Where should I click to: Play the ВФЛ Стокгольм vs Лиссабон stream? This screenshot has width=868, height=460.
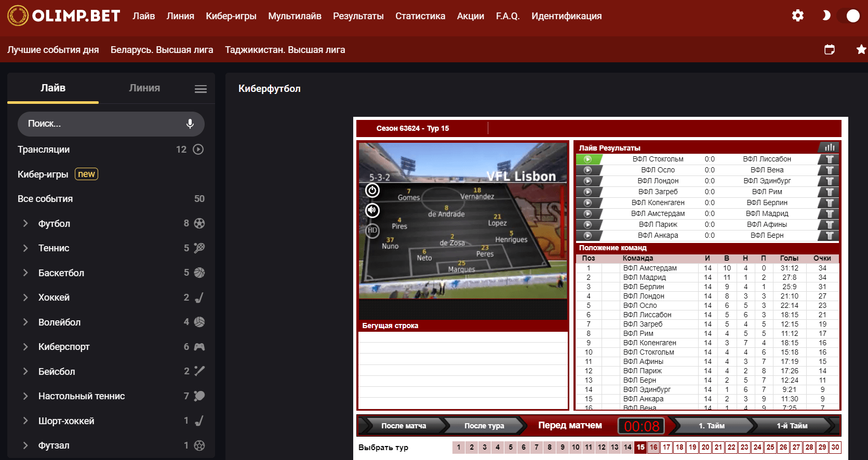(x=588, y=159)
